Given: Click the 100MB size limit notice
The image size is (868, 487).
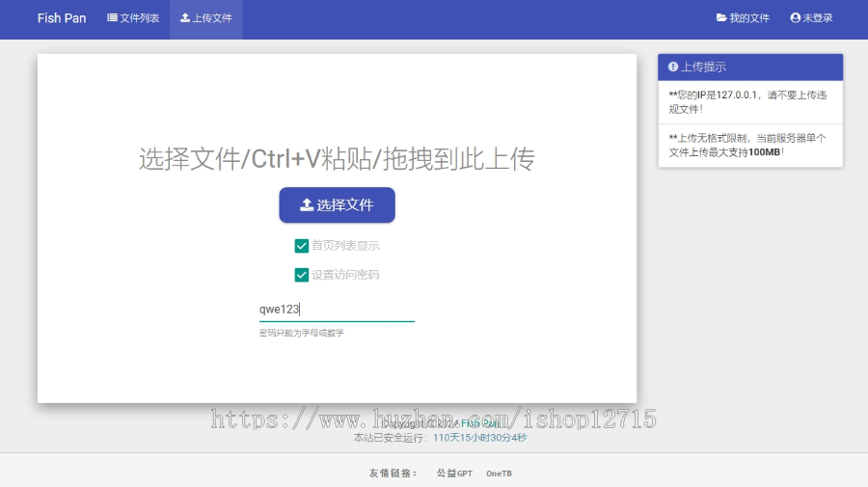Looking at the screenshot, I should tap(747, 145).
